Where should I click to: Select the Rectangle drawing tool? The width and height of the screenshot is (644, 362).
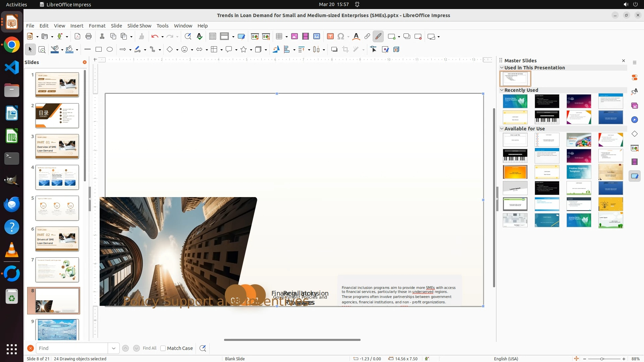point(99,50)
